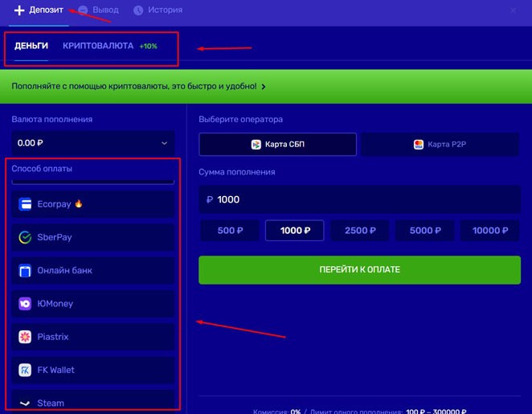Choose the ЮMoney icon

tap(25, 304)
